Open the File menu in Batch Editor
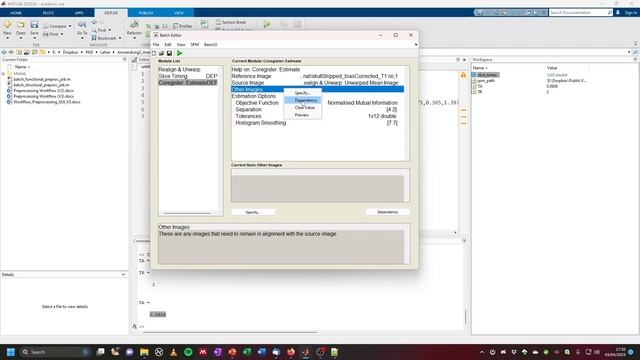The height and width of the screenshot is (360, 640). click(156, 44)
